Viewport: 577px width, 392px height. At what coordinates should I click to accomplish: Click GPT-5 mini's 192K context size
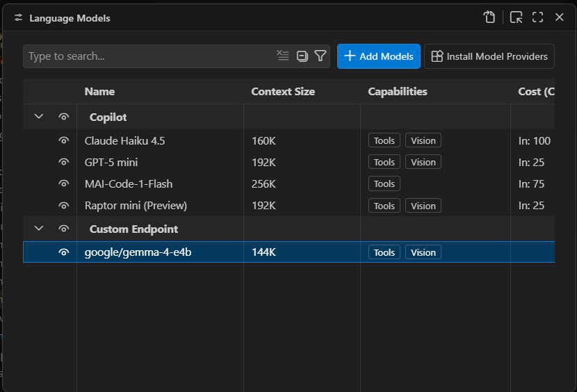263,163
